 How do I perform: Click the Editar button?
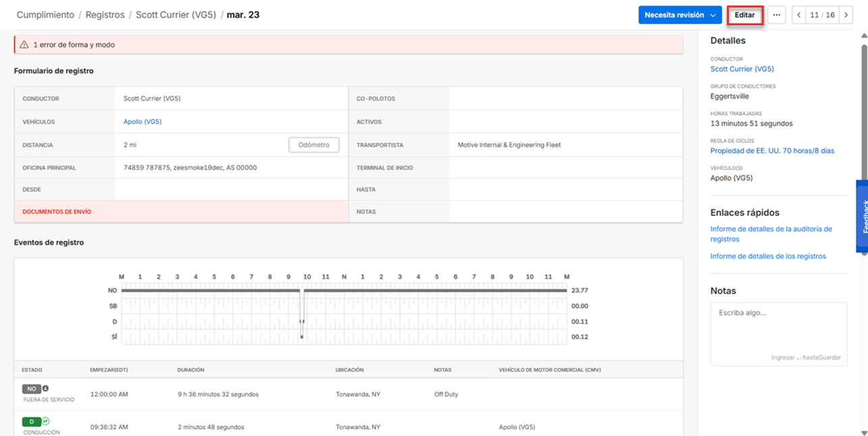pos(745,14)
